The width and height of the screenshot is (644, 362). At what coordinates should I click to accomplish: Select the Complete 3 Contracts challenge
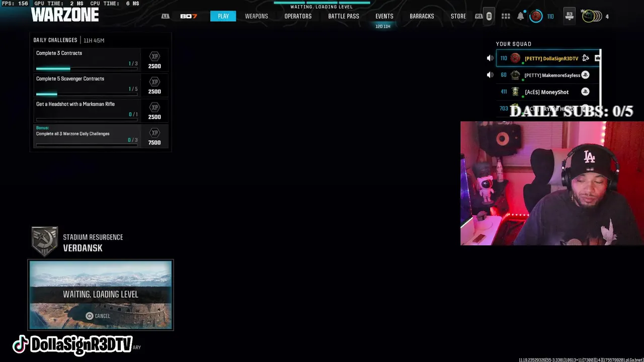[101, 60]
